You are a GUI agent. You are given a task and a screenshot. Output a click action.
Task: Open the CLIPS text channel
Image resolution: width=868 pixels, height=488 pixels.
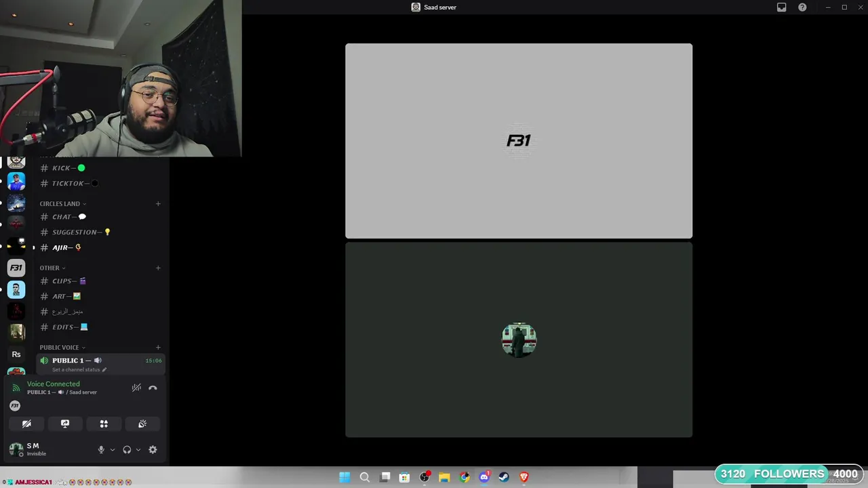pyautogui.click(x=100, y=281)
